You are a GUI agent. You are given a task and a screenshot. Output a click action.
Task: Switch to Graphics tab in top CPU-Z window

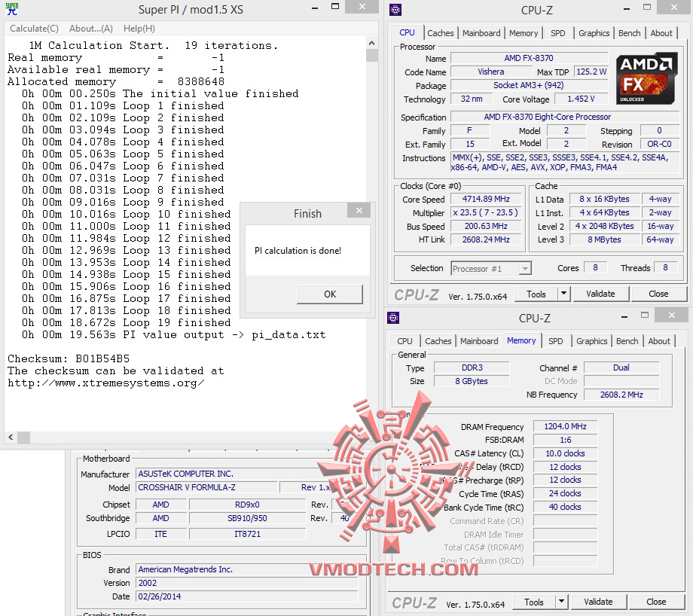pos(594,33)
